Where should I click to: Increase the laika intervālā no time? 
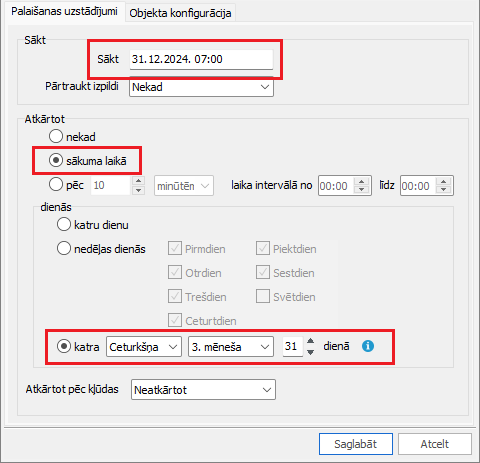point(362,181)
